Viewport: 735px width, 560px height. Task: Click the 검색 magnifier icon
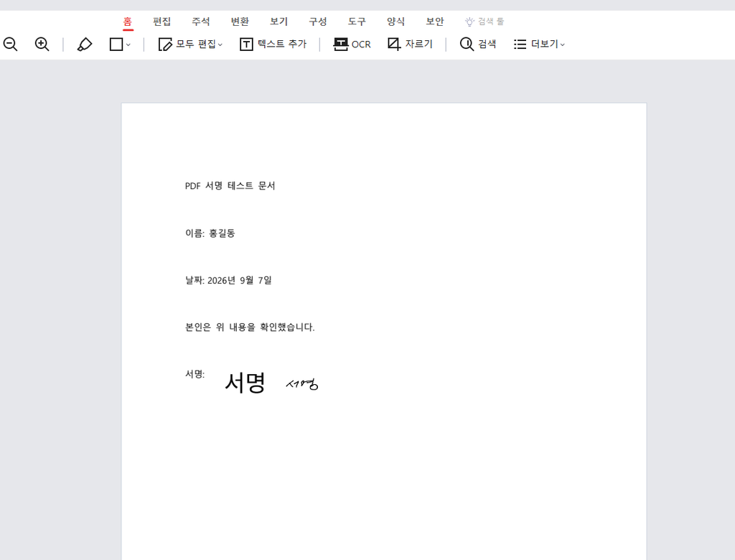pyautogui.click(x=467, y=44)
